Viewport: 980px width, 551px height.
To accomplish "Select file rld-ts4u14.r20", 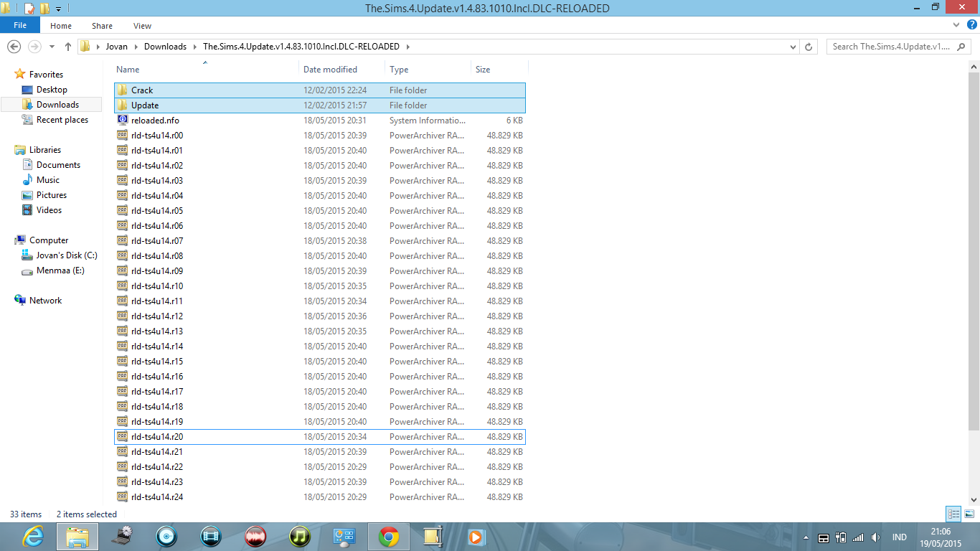I will 320,437.
